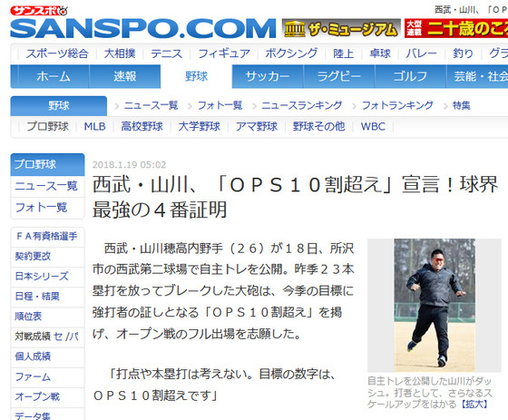Image resolution: width=508 pixels, height=420 pixels.
Task: Open フォト一覧 in the left sidebar
Action: pyautogui.click(x=41, y=207)
